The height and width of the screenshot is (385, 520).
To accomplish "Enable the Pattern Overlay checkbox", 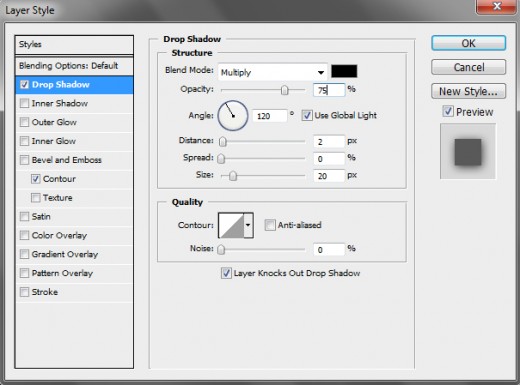I will pyautogui.click(x=24, y=273).
